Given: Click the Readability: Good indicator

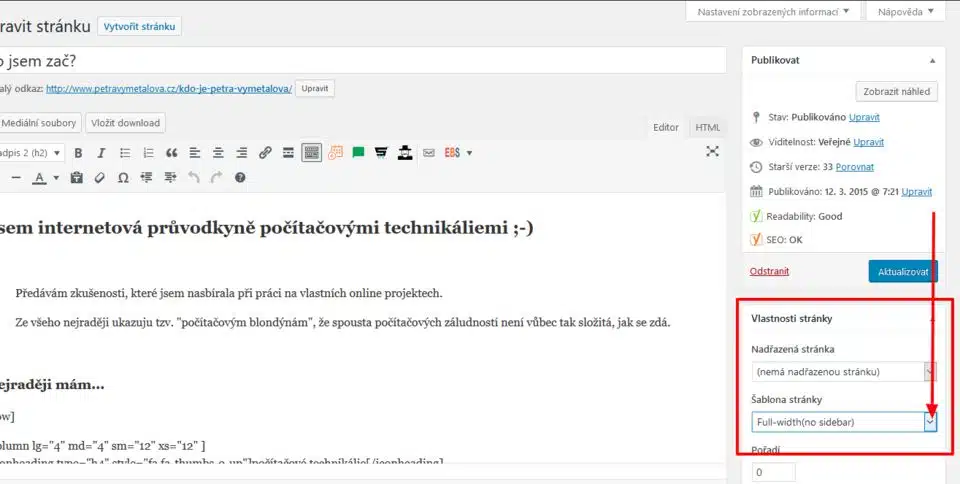Looking at the screenshot, I should (x=804, y=216).
